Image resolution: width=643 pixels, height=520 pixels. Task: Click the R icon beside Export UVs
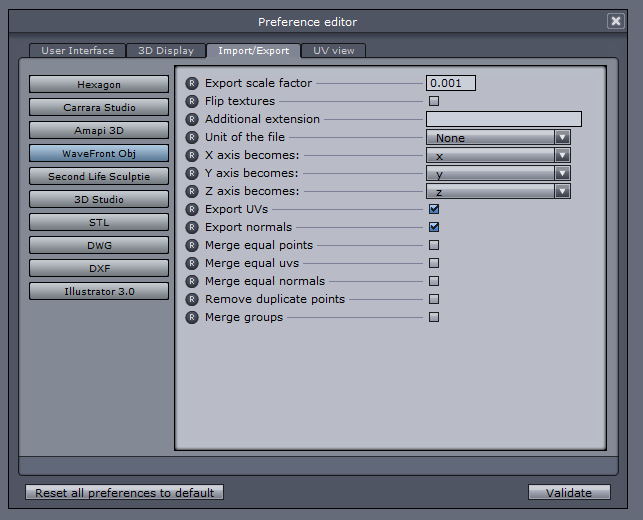coord(193,209)
